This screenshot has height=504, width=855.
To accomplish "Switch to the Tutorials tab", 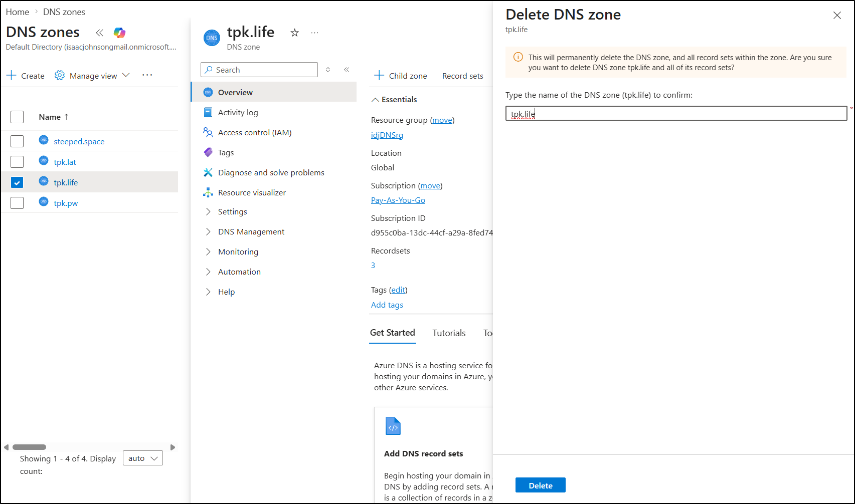I will [x=449, y=333].
